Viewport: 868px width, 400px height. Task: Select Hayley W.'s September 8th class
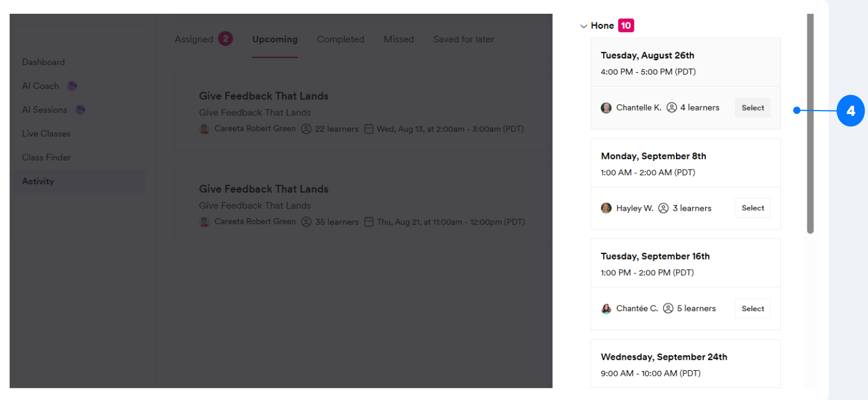tap(752, 208)
